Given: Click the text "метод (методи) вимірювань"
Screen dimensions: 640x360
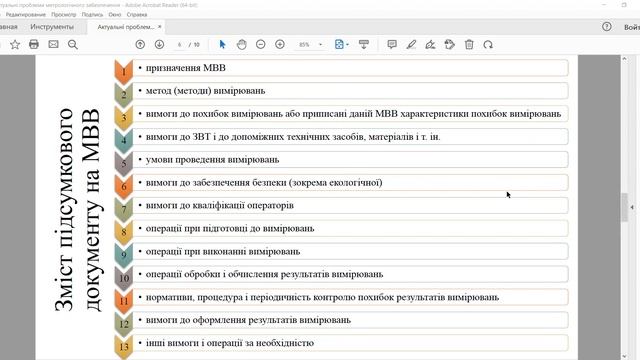Looking at the screenshot, I should [205, 91].
